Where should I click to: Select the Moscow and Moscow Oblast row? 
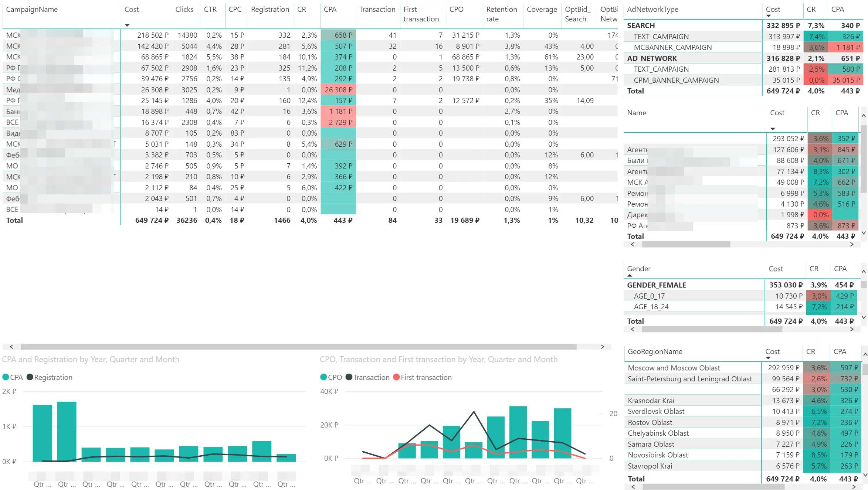[x=742, y=368]
